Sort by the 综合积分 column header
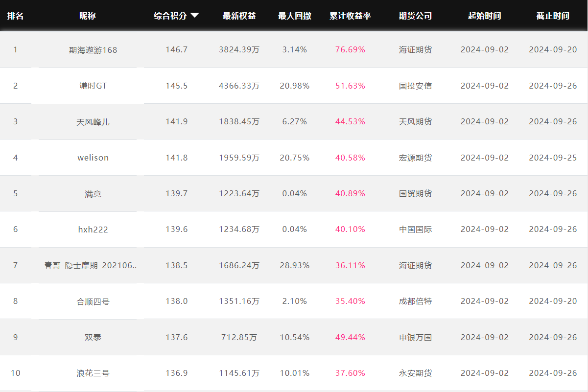This screenshot has width=588, height=392. [170, 16]
